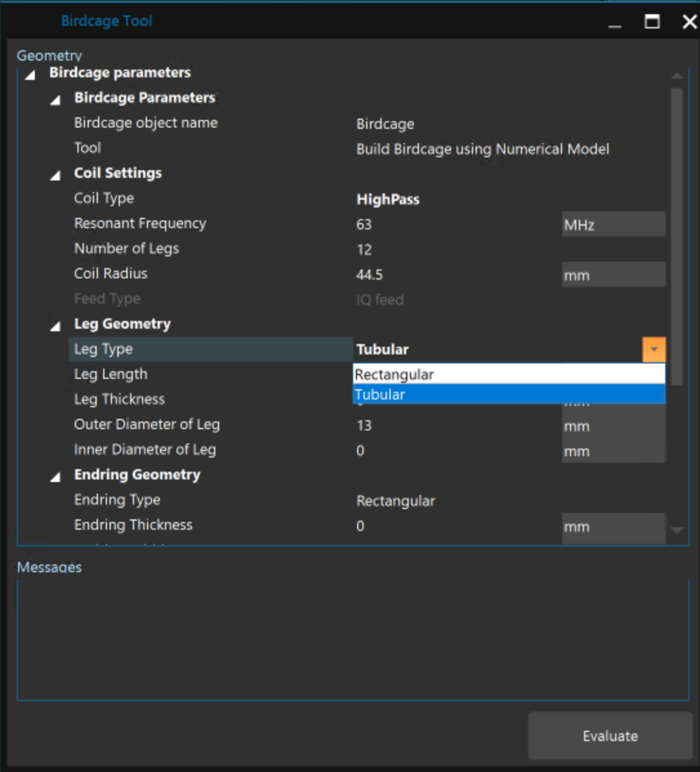The image size is (700, 772).
Task: Maximize the Birdcage Tool window
Action: click(652, 22)
